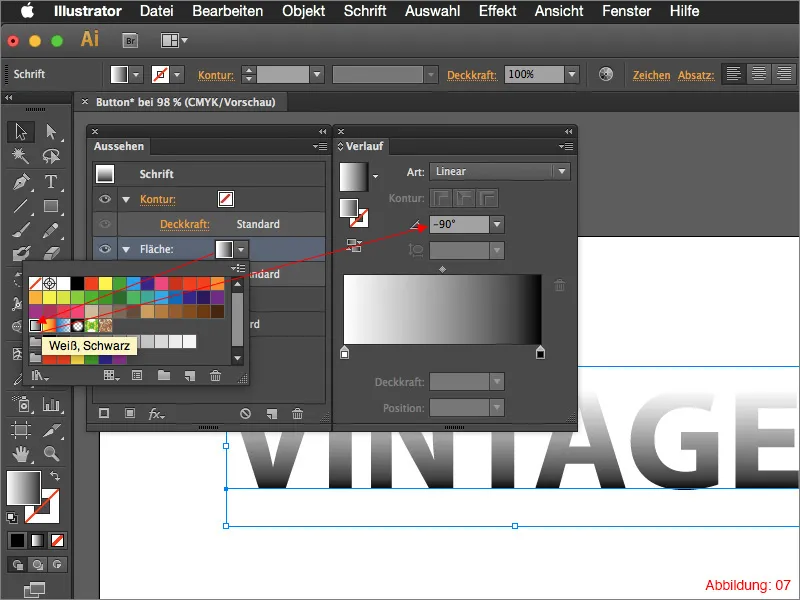800x600 pixels.
Task: Open Deckkraft 100% dropdown in control bar
Action: pos(572,74)
